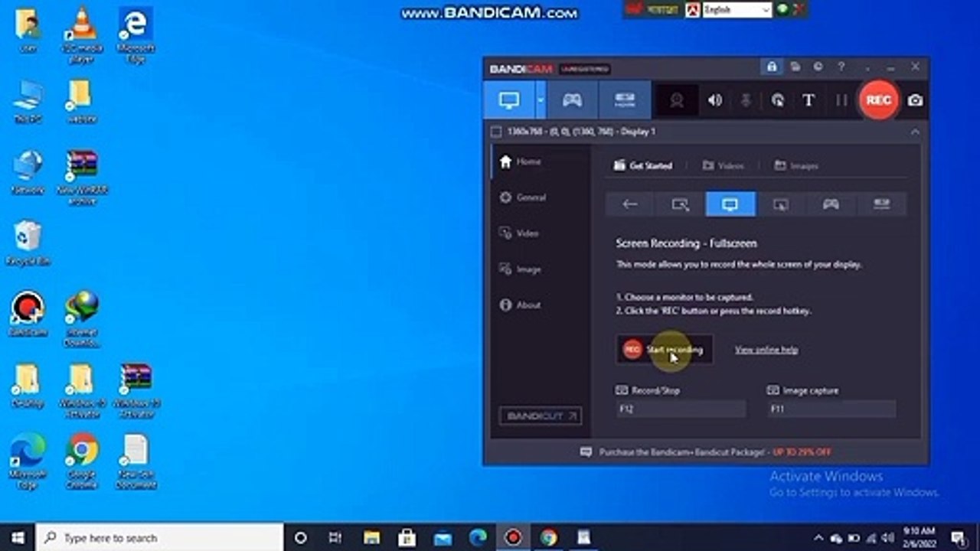
Task: Click the camera screenshot icon
Action: (x=915, y=100)
